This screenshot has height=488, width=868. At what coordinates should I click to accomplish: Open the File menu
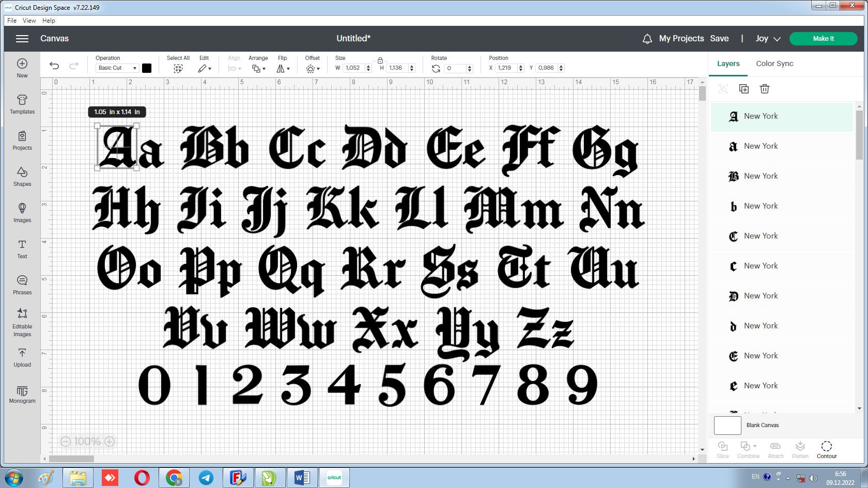tap(11, 21)
